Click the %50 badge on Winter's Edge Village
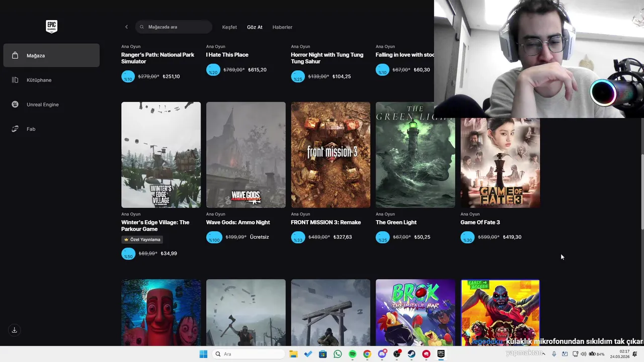644x362 pixels. pos(128,253)
